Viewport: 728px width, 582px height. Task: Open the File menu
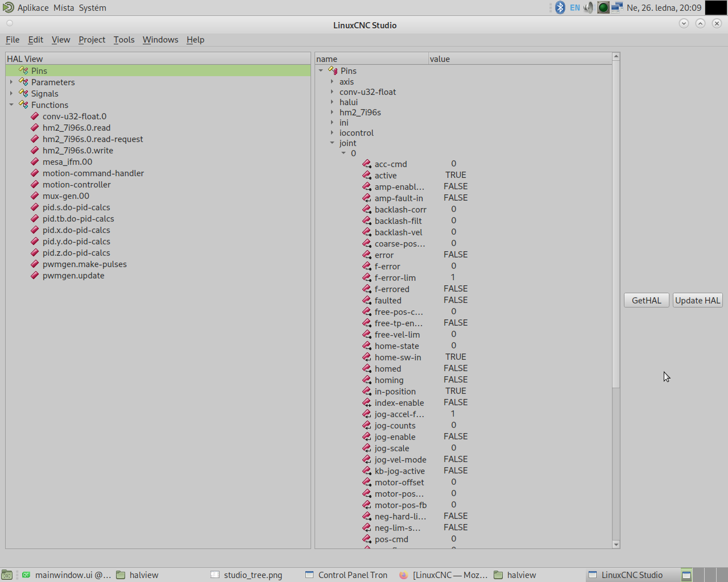pyautogui.click(x=13, y=40)
